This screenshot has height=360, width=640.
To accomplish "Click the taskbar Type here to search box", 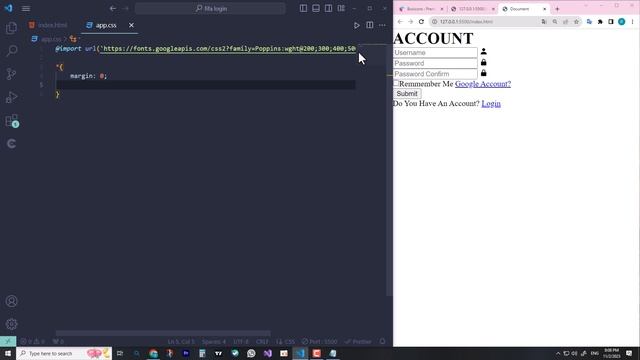I will tap(64, 353).
